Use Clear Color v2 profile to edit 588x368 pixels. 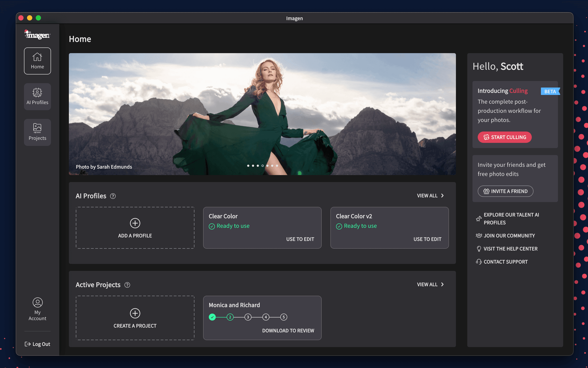point(427,239)
